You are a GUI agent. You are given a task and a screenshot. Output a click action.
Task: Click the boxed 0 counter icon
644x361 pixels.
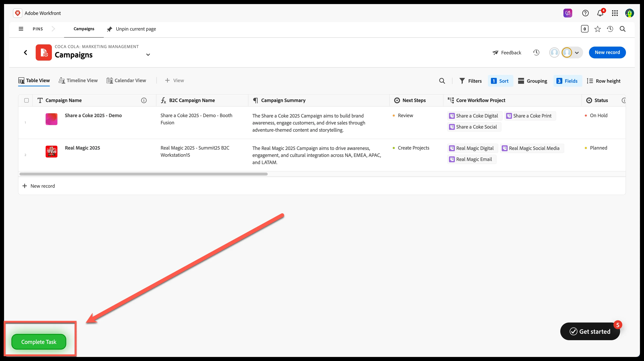coord(585,29)
